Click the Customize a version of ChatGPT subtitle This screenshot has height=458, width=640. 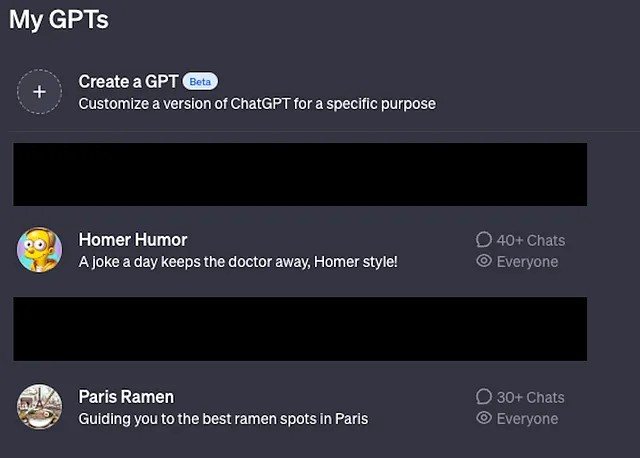[x=257, y=104]
